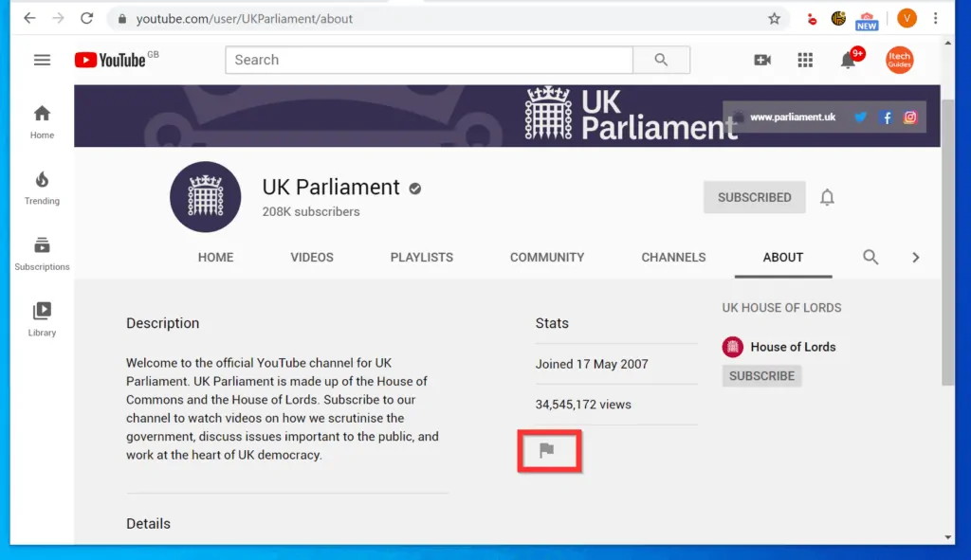This screenshot has height=560, width=971.
Task: Click the House of Lords channel icon
Action: 733,347
